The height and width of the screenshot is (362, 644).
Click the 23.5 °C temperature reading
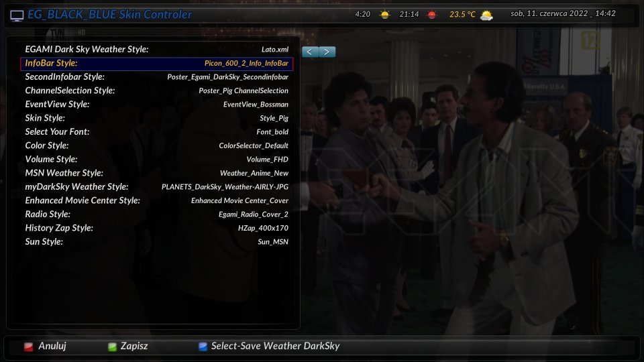point(462,15)
